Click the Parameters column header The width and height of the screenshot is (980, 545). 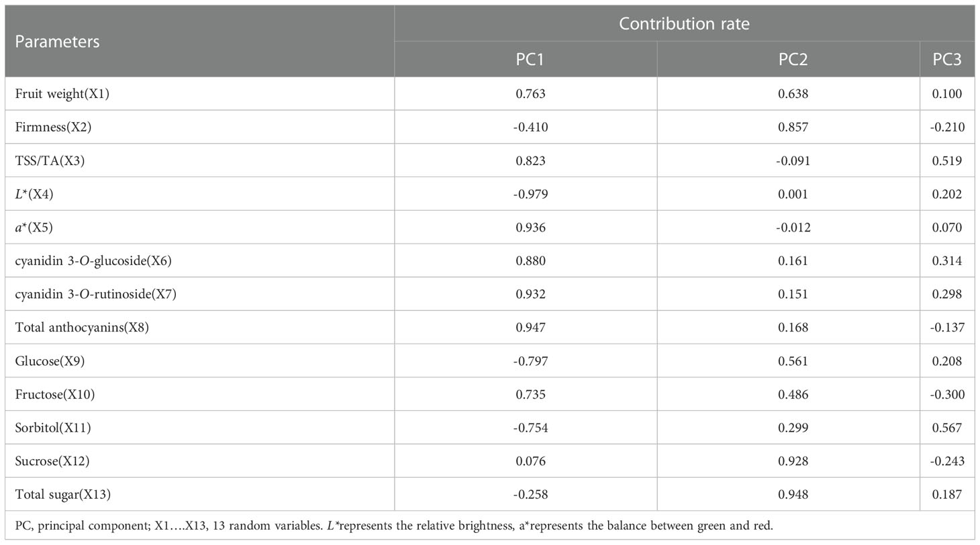[57, 42]
